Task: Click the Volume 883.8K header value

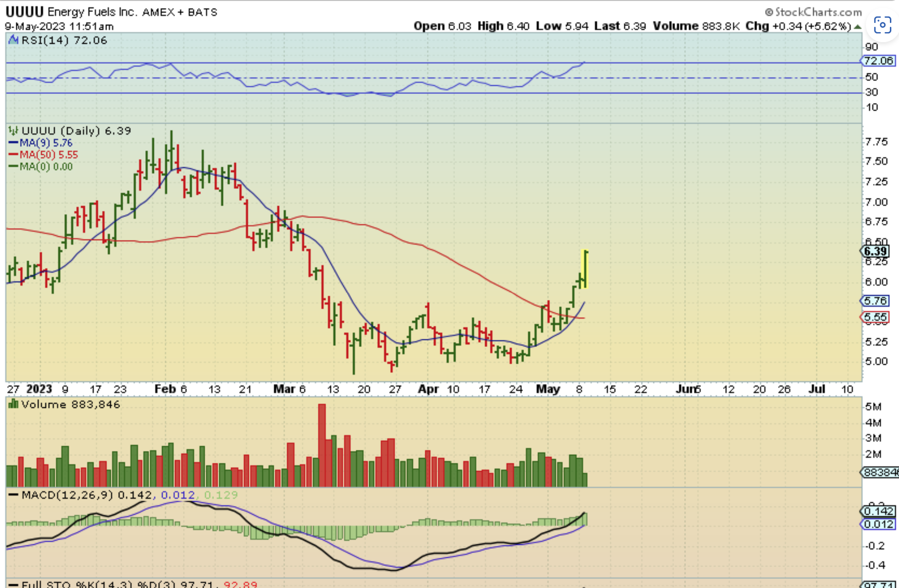Action: (696, 26)
